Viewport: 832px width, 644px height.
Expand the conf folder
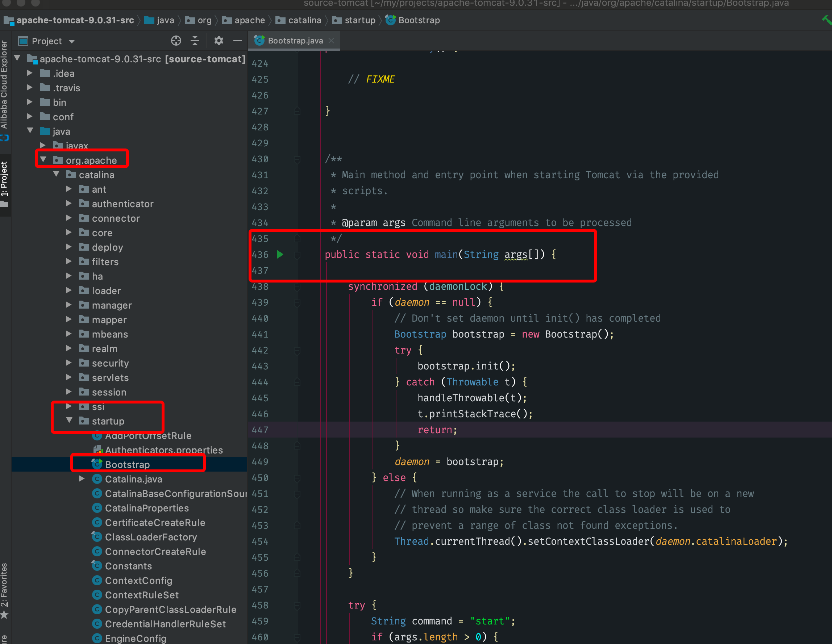coord(30,116)
